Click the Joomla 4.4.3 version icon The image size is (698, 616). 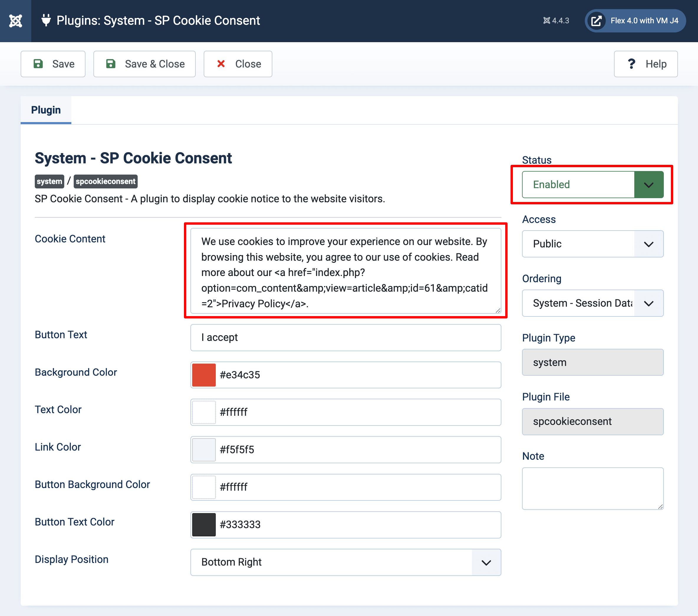[547, 21]
